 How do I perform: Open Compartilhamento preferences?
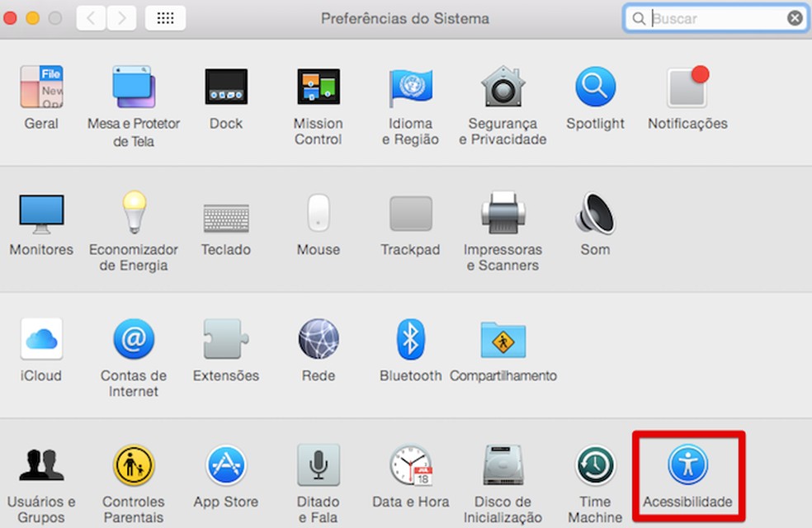[503, 339]
